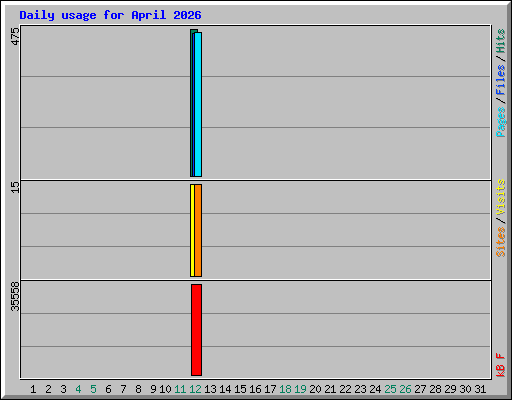Click the 475 axis value
This screenshot has width=512, height=400.
pos(15,36)
